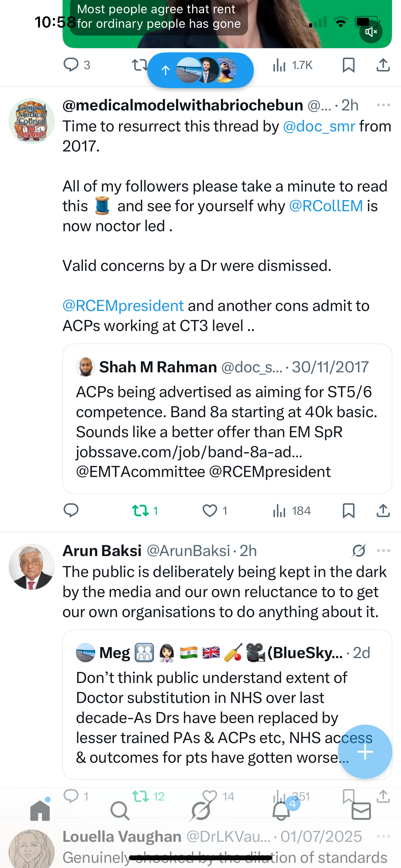This screenshot has height=868, width=401.
Task: Open more options for Louella Vaughan's post
Action: click(x=384, y=836)
